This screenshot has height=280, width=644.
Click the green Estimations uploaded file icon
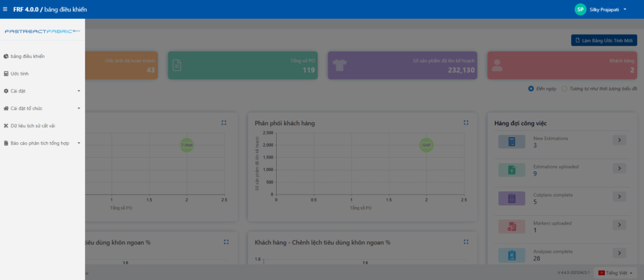[x=512, y=170]
